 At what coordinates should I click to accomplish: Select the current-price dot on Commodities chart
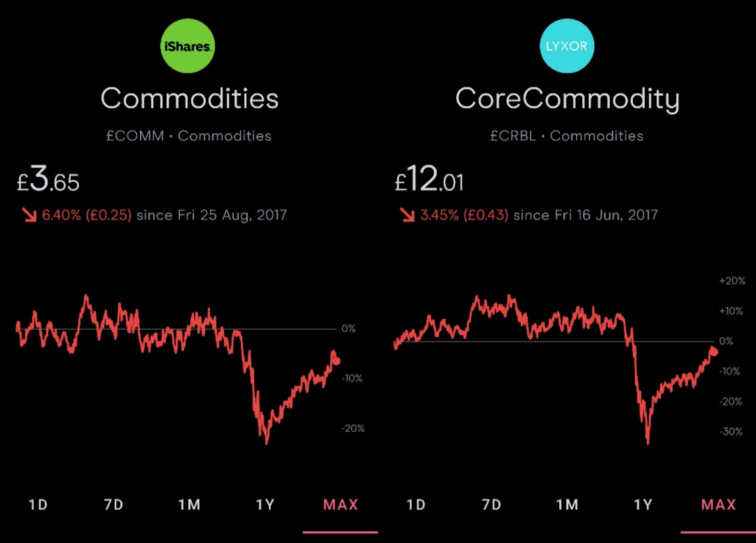(x=336, y=361)
